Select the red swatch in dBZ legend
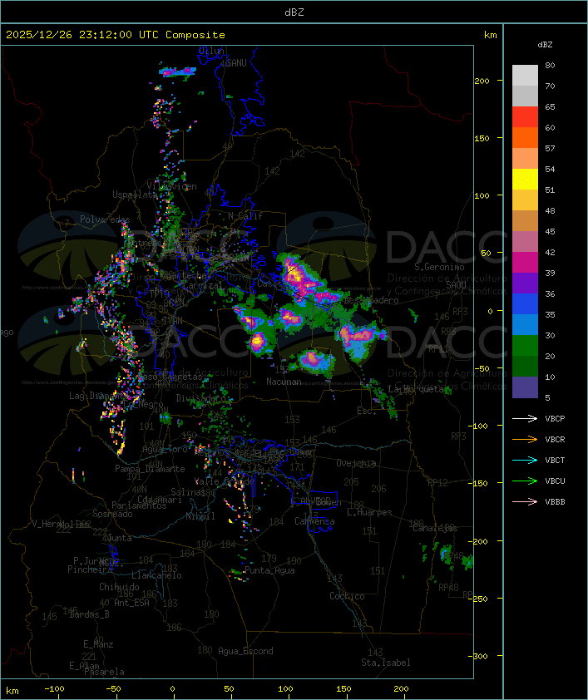 [525, 116]
